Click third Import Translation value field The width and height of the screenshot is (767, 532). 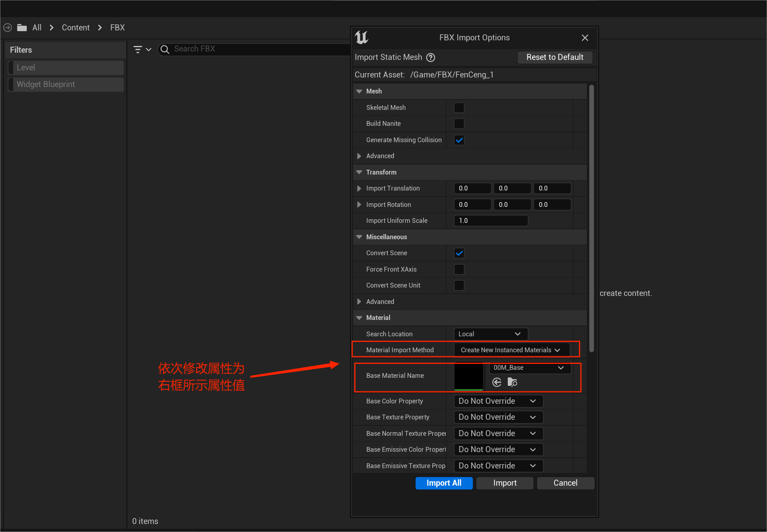click(x=552, y=189)
